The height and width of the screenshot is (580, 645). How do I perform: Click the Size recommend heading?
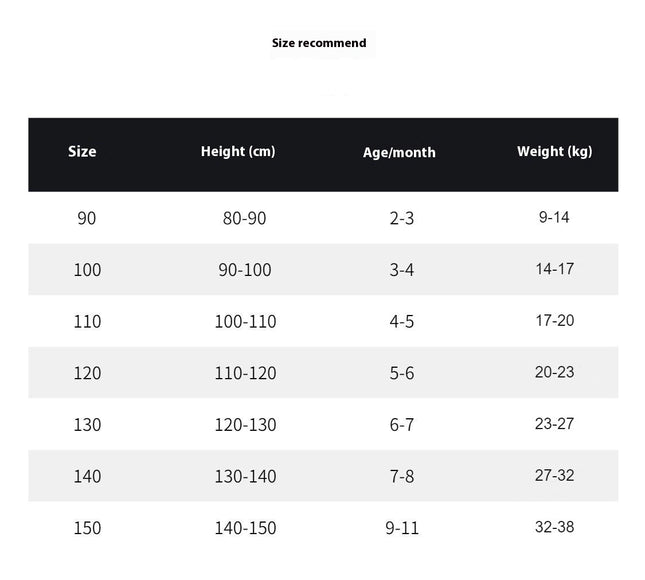click(x=319, y=43)
